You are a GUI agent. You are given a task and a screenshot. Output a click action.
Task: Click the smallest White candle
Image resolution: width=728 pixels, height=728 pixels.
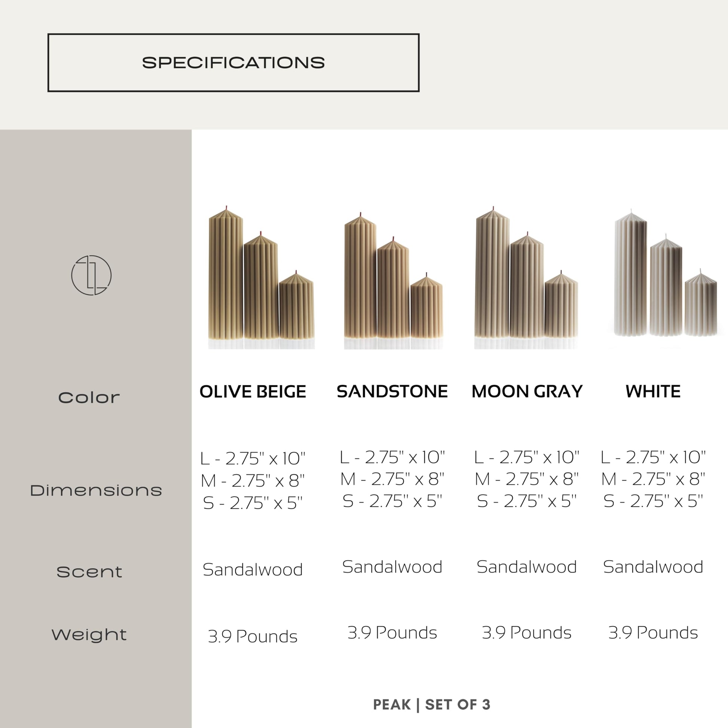[x=700, y=303]
